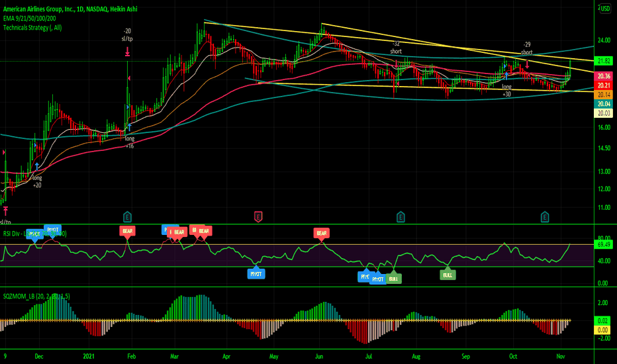Click the red earnings marker between Apr and May
Screen dimensions: 617x364
[258, 217]
